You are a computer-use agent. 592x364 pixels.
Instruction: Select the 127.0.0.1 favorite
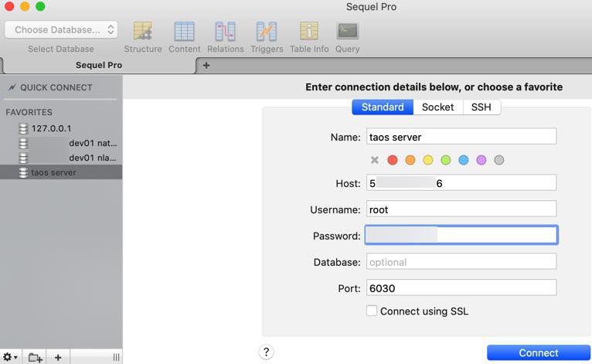click(61, 129)
